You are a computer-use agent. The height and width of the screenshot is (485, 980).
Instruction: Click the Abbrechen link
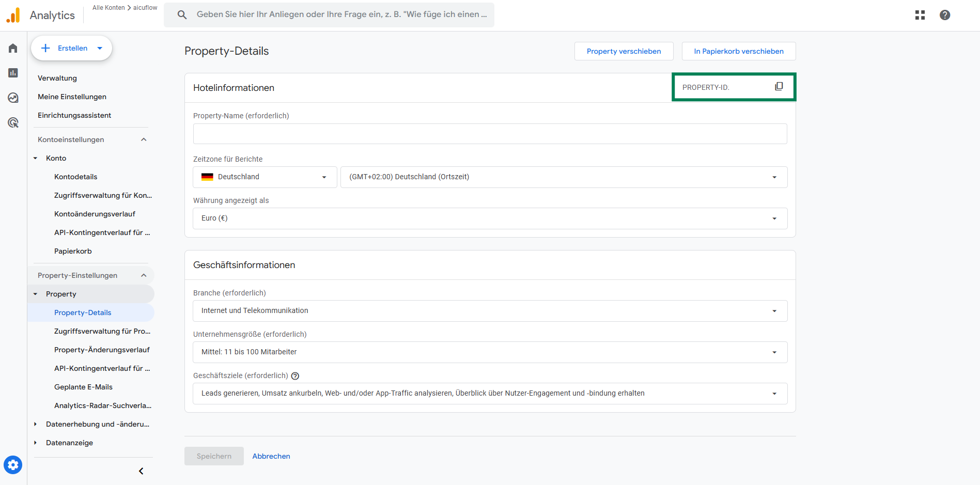(271, 456)
